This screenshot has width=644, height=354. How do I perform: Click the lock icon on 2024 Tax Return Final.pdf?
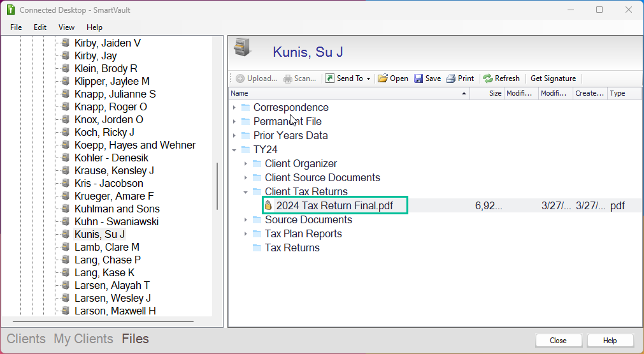pyautogui.click(x=269, y=205)
